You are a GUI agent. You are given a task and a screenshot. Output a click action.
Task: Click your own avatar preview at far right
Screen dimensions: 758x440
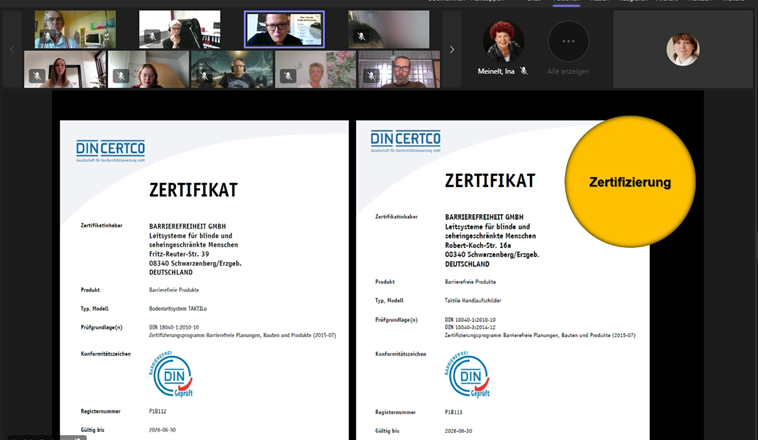pos(683,49)
